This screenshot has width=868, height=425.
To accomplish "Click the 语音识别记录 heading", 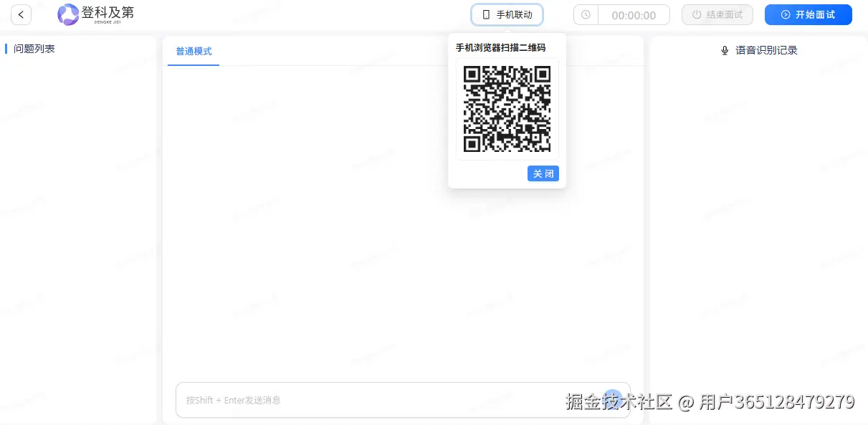I will point(766,50).
